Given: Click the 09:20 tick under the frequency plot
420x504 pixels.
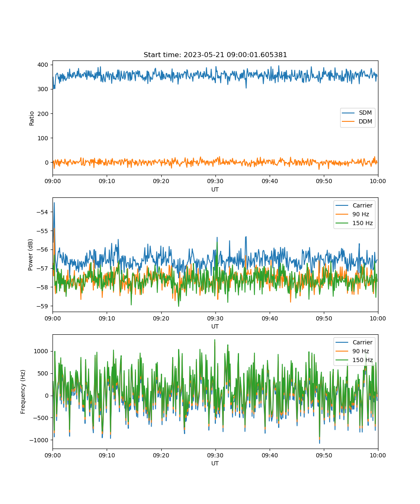Looking at the screenshot, I should coord(161,455).
